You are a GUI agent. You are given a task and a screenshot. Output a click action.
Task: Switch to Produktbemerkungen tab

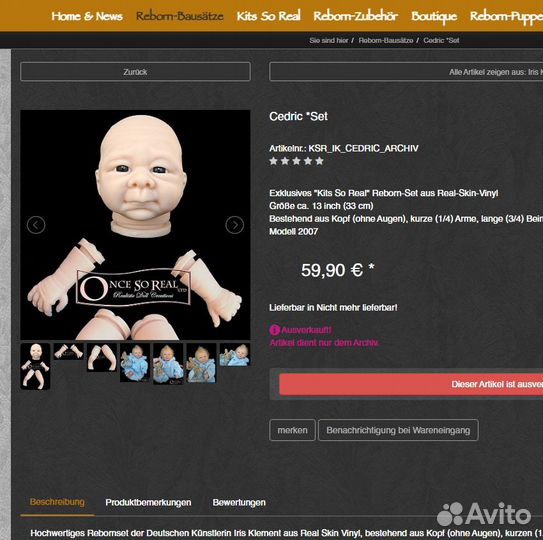coord(148,502)
